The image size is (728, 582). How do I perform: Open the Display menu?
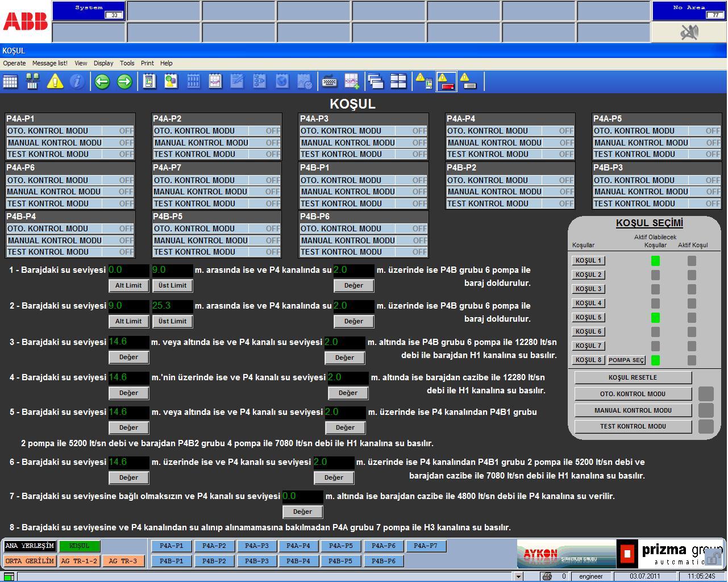103,63
